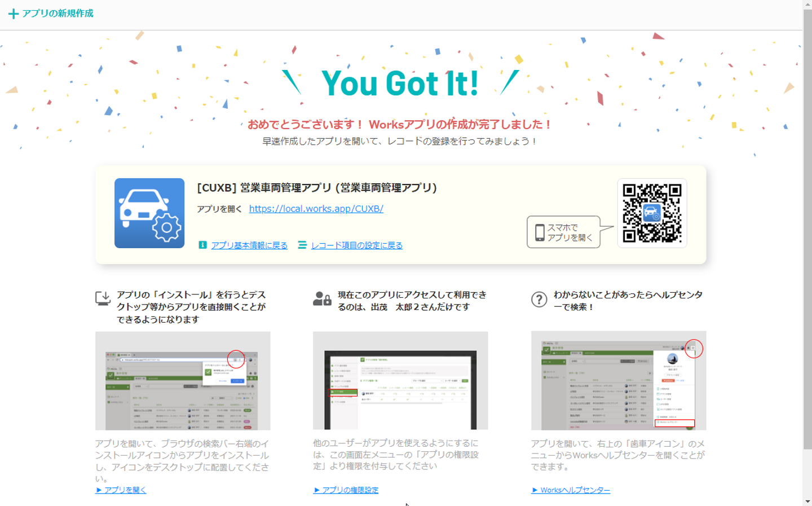
Task: Click the install download icon
Action: click(103, 298)
